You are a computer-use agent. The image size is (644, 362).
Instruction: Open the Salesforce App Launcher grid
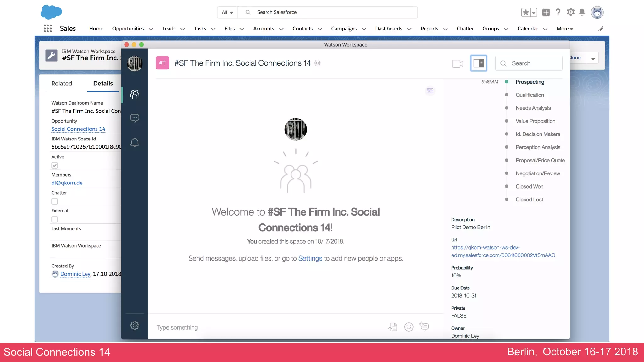48,29
